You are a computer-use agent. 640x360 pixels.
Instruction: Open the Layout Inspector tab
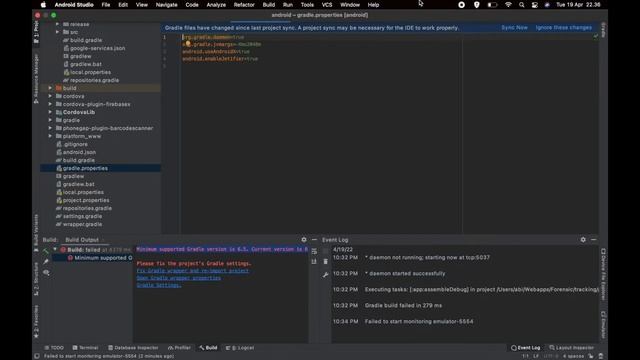(571, 348)
